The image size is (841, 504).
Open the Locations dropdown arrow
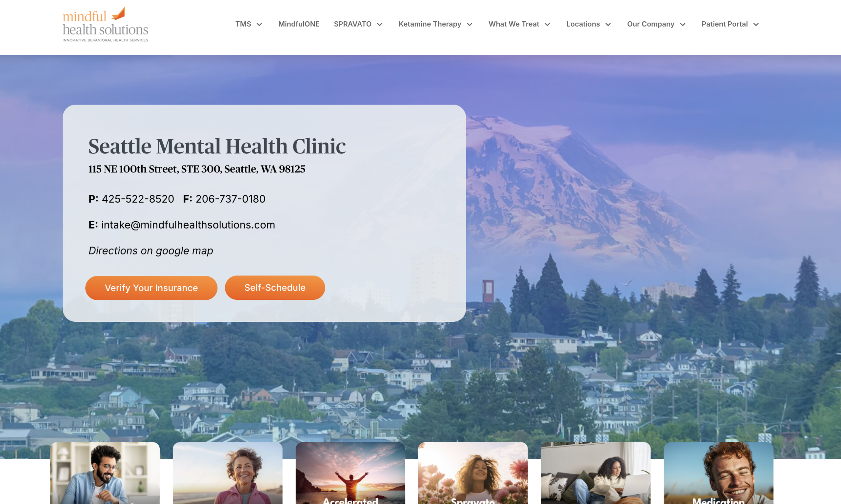pyautogui.click(x=608, y=24)
